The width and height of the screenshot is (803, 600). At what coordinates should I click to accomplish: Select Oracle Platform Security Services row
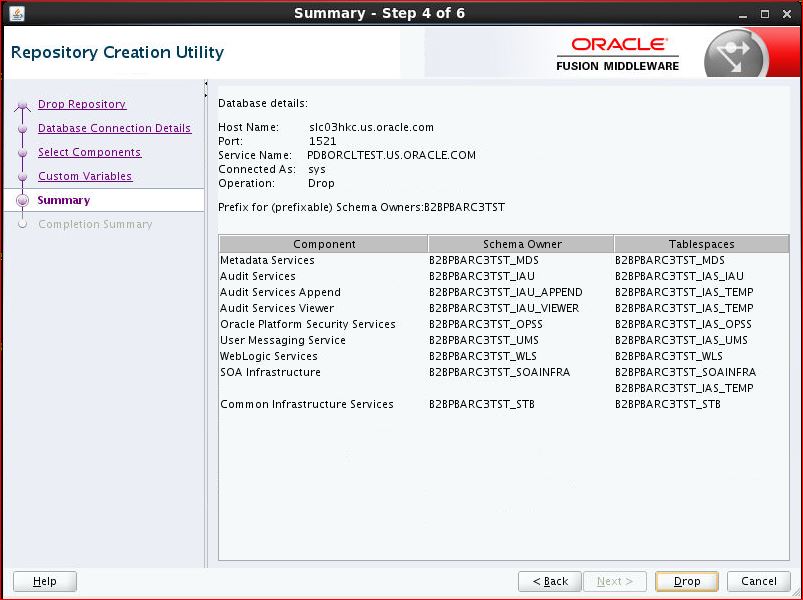tap(504, 324)
